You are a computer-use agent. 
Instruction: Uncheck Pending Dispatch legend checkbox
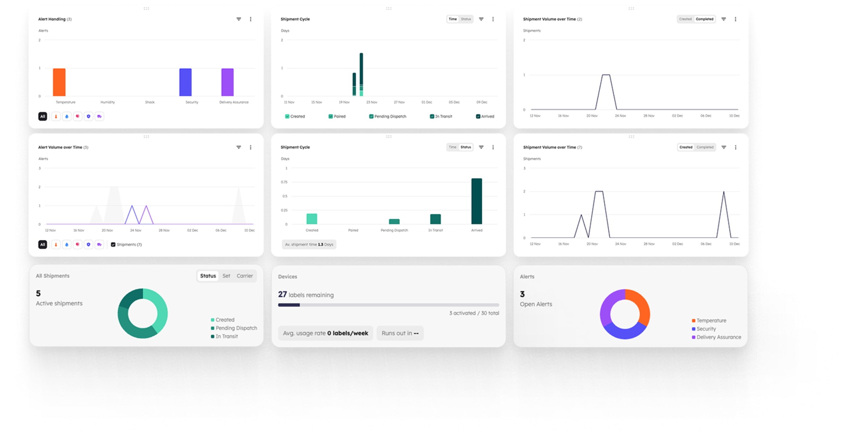pos(371,116)
